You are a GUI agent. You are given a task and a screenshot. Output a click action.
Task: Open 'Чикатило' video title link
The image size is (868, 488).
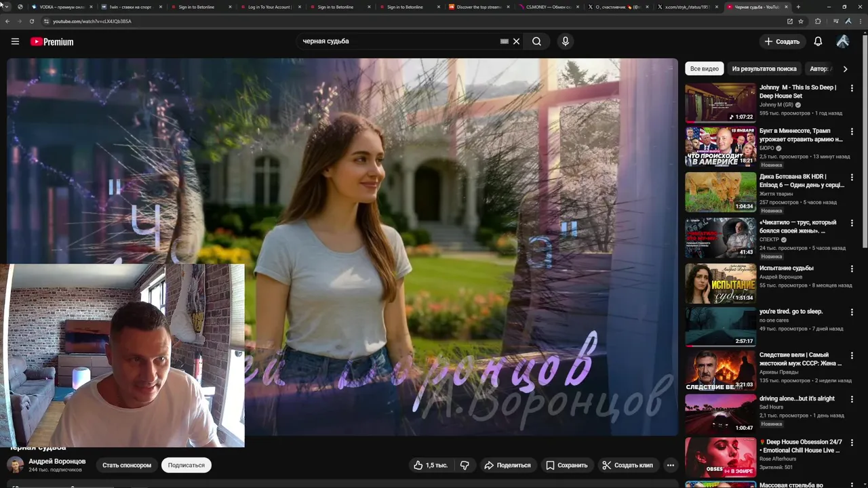click(798, 226)
